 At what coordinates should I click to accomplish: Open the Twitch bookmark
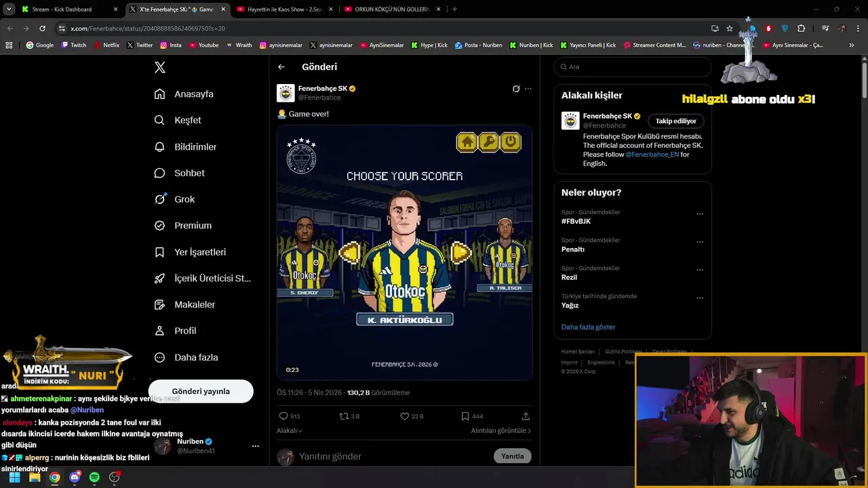pos(74,45)
